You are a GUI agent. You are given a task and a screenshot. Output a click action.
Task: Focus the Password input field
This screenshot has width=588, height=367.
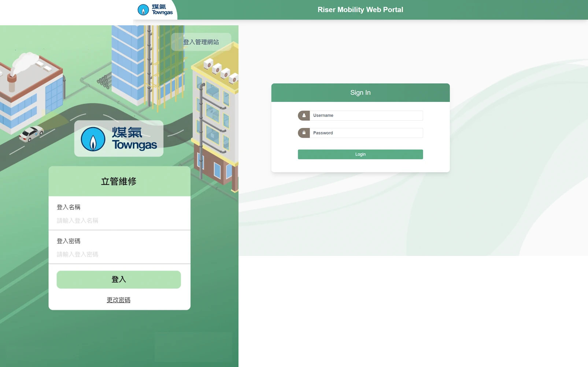point(366,133)
